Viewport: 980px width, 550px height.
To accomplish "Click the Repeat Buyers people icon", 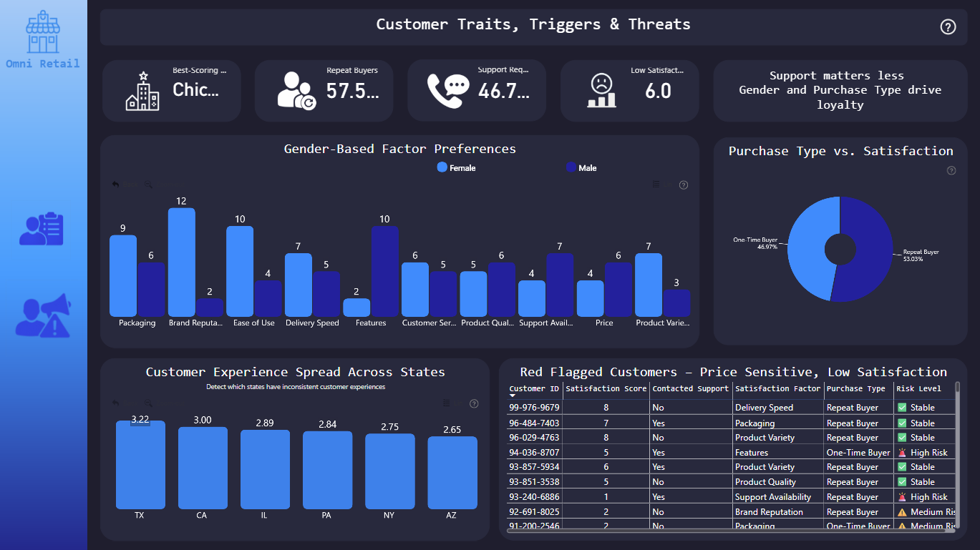I will pyautogui.click(x=296, y=91).
